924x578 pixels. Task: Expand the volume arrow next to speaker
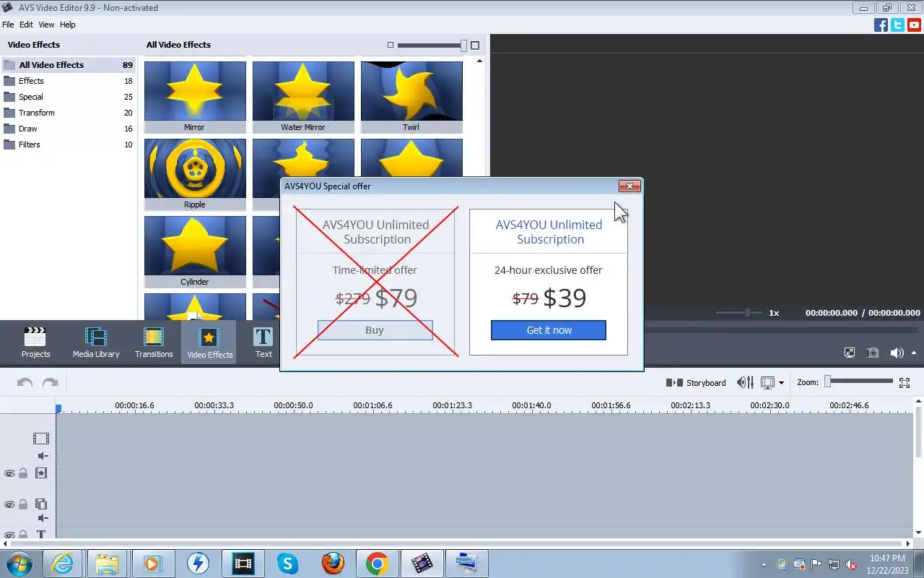[x=914, y=353]
